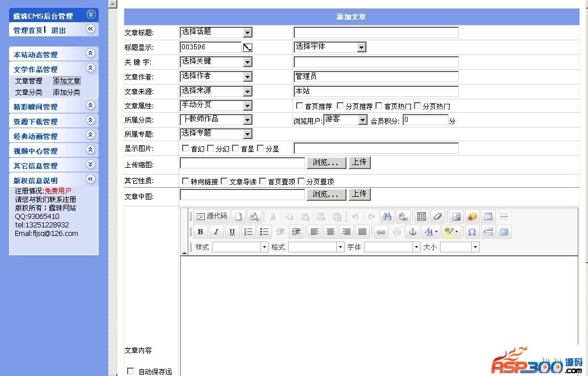Open the 文章分类 sidebar item
Viewport: 588px width, 376px height.
28,92
